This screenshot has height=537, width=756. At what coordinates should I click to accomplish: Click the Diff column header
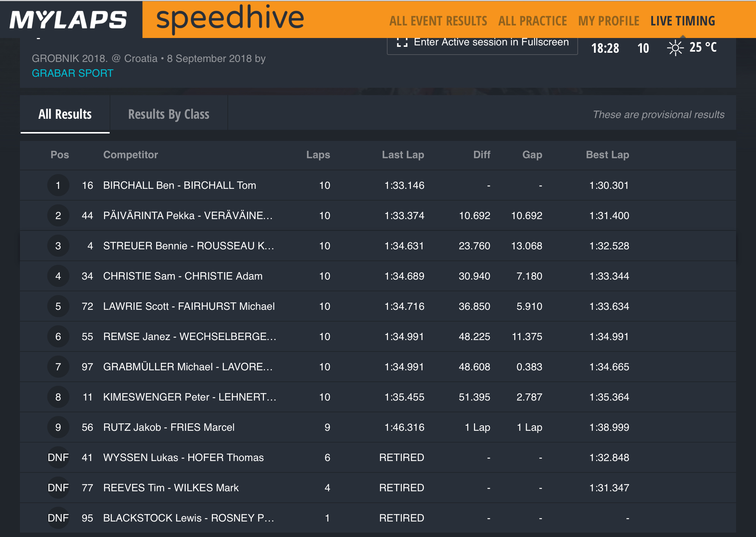(482, 155)
